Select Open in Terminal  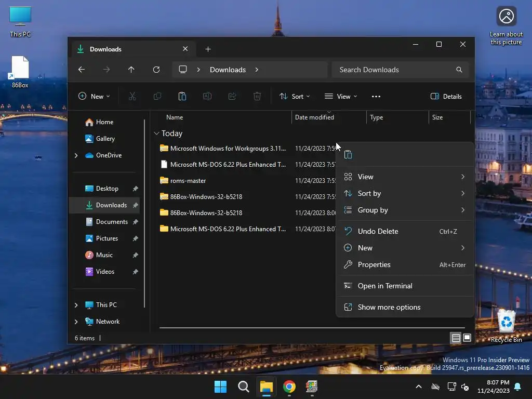tap(404, 286)
